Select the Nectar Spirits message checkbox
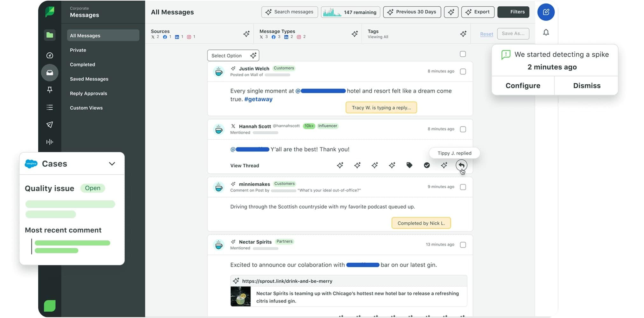The height and width of the screenshot is (318, 644). 463,245
